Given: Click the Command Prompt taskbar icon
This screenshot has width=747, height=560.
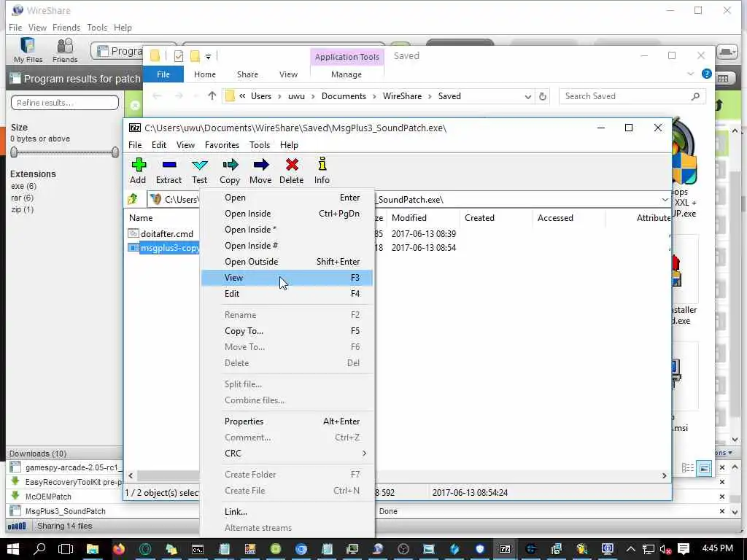Looking at the screenshot, I should [x=197, y=549].
